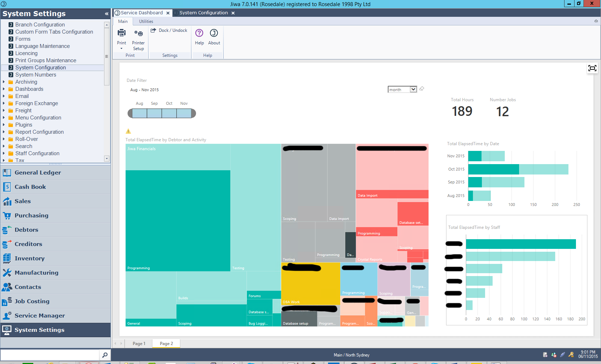
Task: Collapse the System Settings navigation panel
Action: pos(107,14)
